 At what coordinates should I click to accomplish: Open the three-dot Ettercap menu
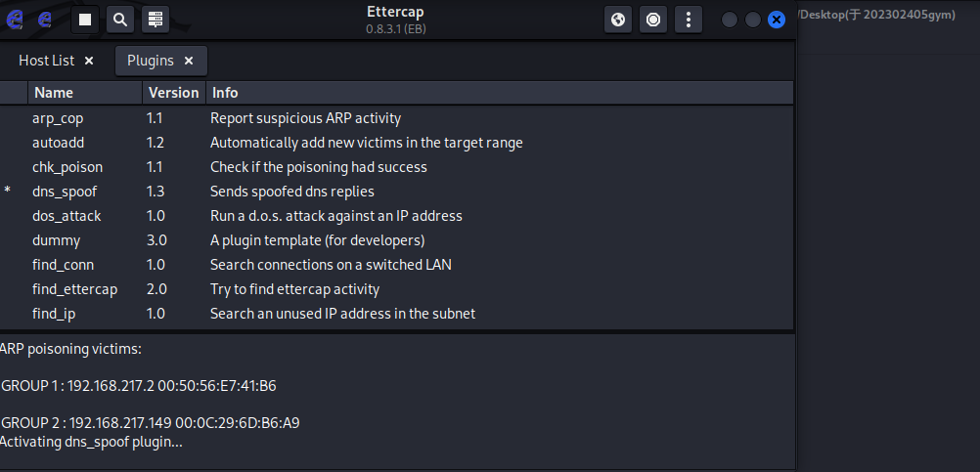(689, 19)
